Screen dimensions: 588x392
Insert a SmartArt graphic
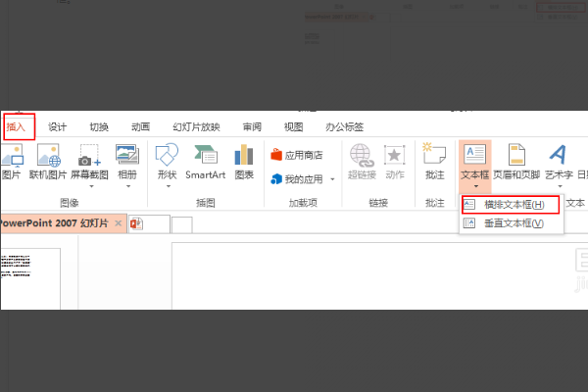pyautogui.click(x=206, y=155)
